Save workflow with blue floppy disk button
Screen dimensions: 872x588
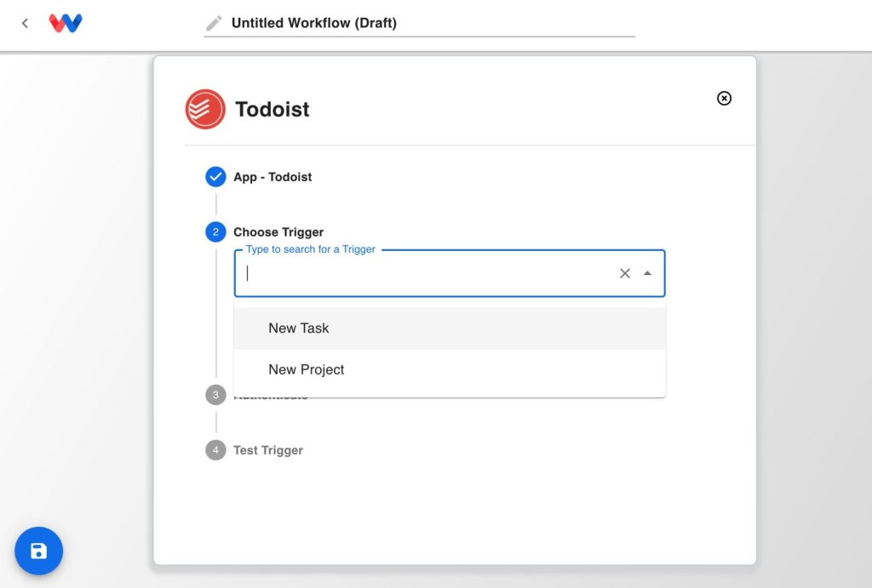(x=38, y=551)
